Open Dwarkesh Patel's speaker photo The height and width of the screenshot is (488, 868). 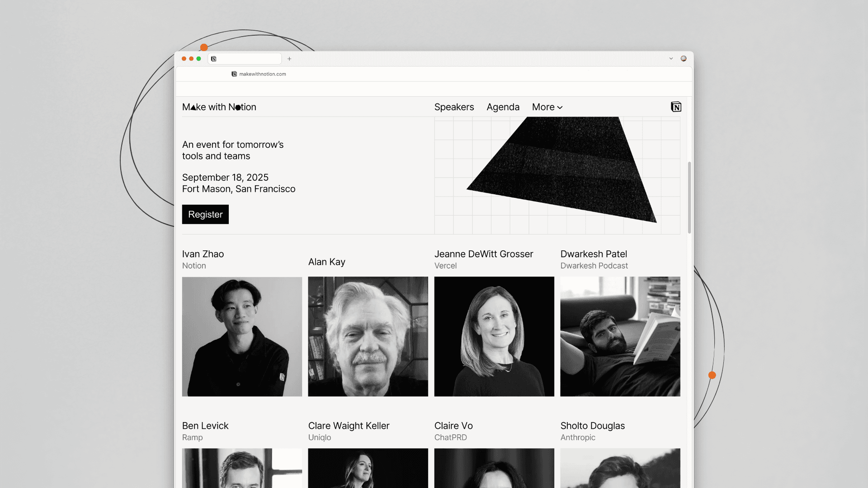pos(620,337)
